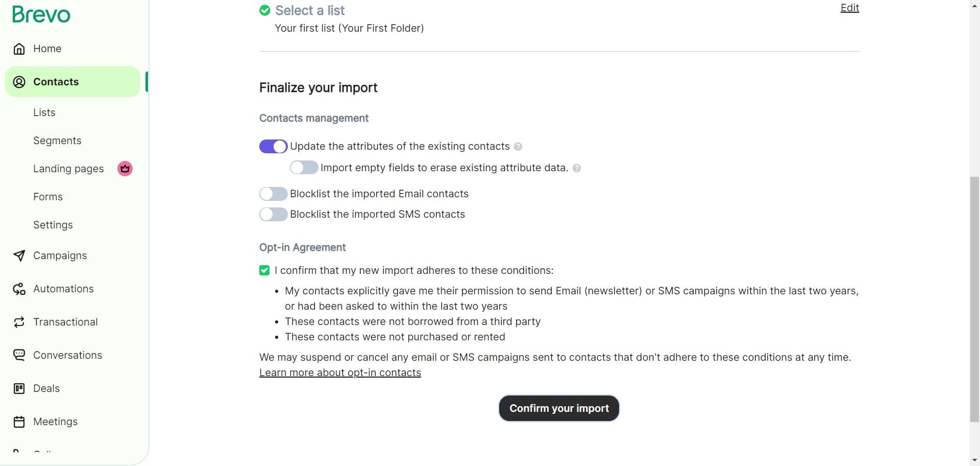Open Segments from the sidebar
Viewport: 980px width, 466px height.
57,141
